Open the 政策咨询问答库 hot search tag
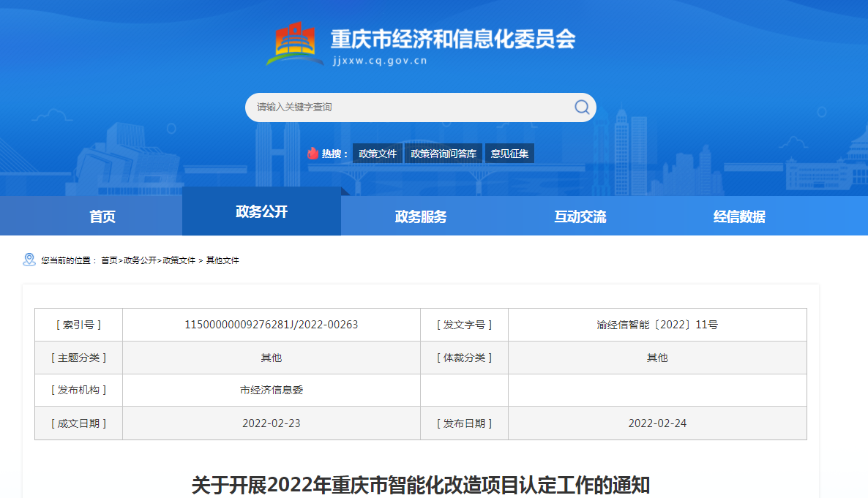The image size is (868, 498). [444, 154]
